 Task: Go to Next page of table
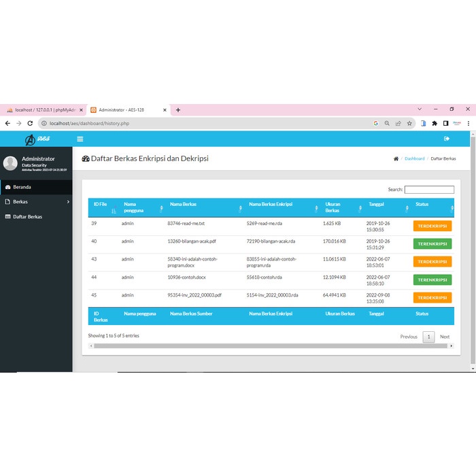(x=445, y=337)
